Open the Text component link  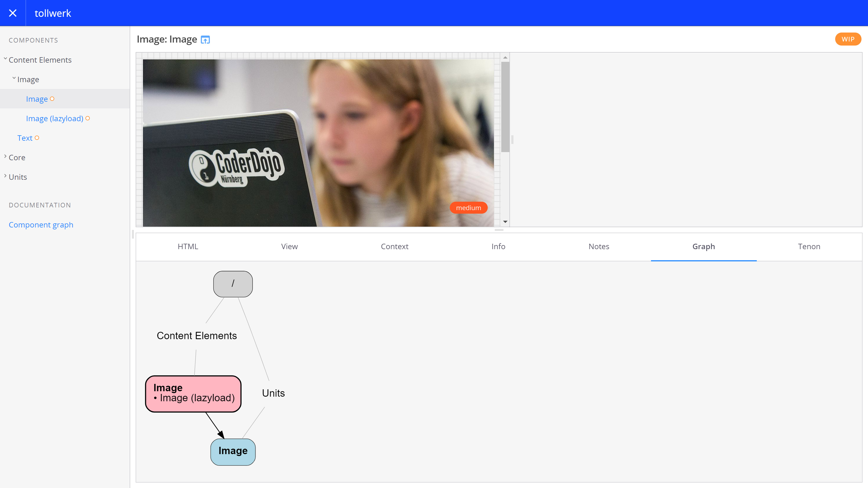[x=25, y=138]
